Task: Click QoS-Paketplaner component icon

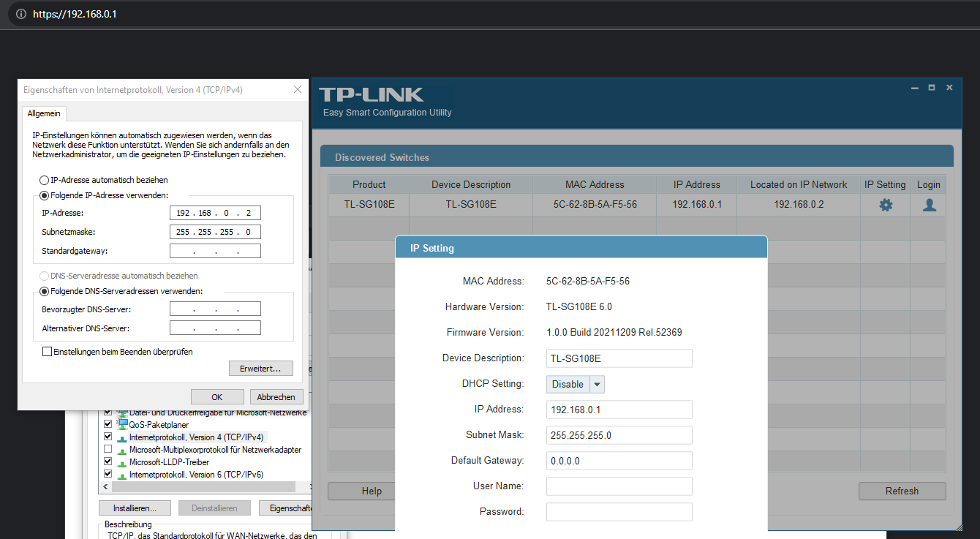Action: click(x=122, y=424)
